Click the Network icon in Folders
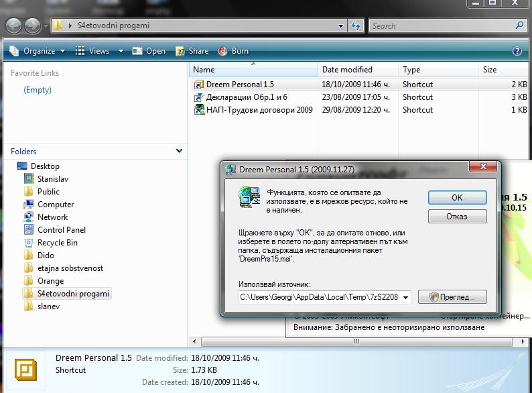 (x=29, y=217)
